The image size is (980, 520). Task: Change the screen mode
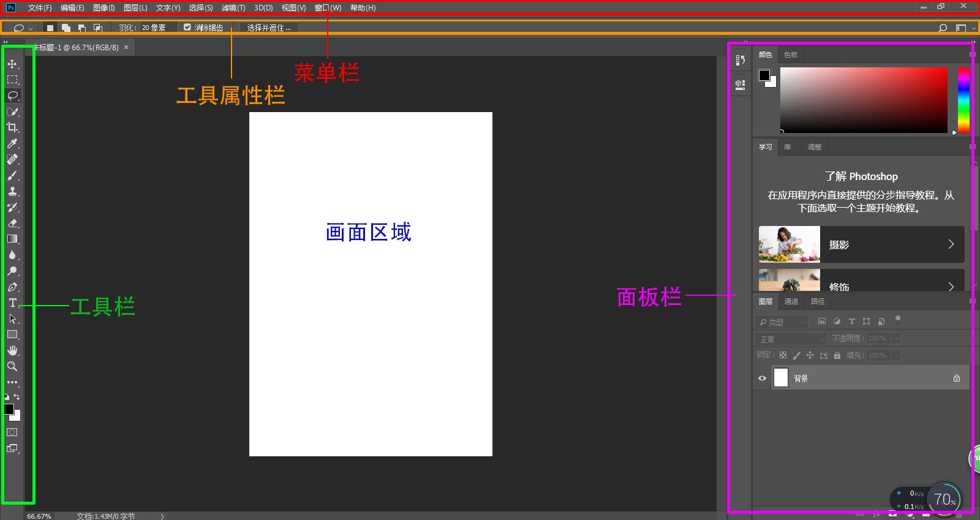pyautogui.click(x=12, y=448)
